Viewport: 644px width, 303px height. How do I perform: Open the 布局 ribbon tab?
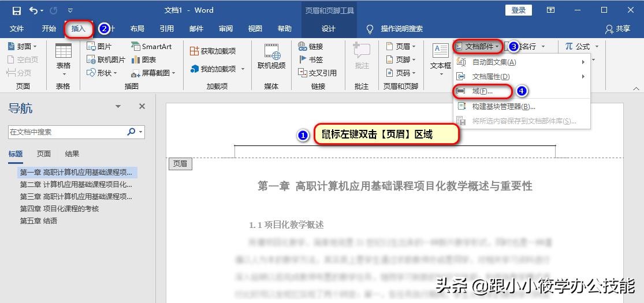point(137,28)
